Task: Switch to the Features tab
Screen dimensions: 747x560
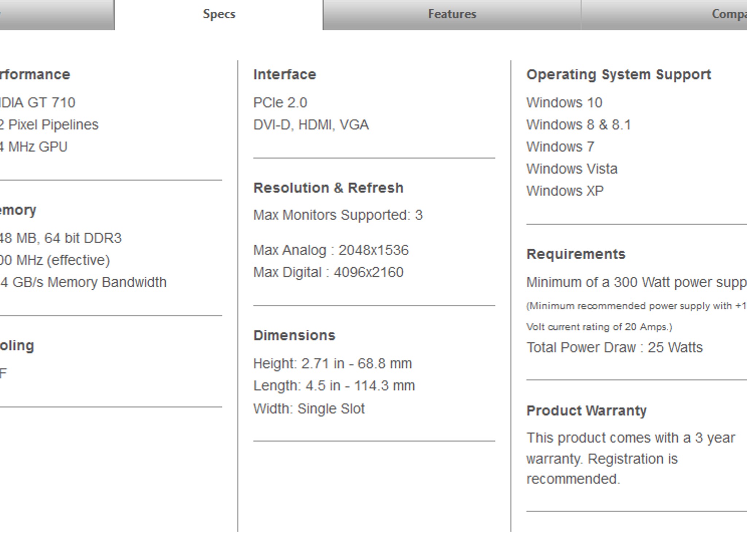Action: tap(452, 15)
